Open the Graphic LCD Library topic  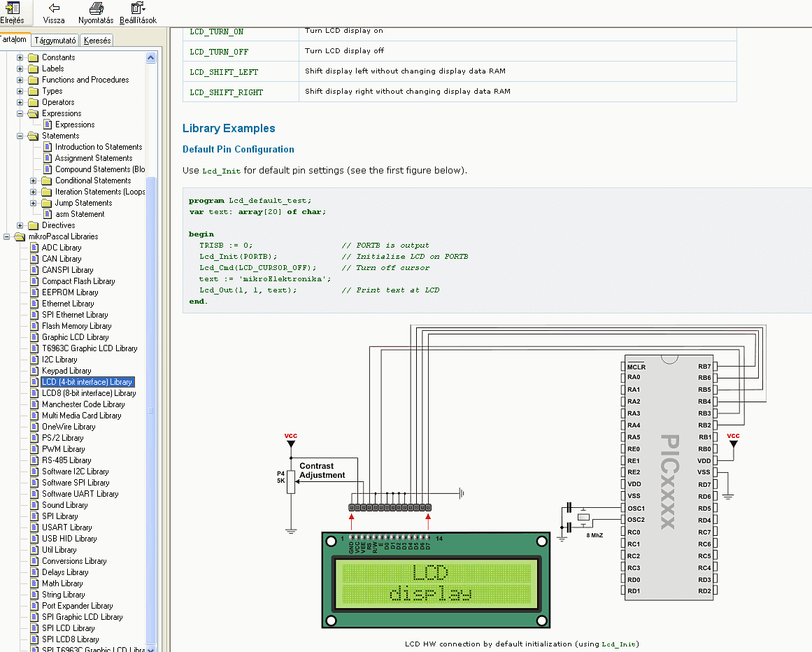[75, 337]
